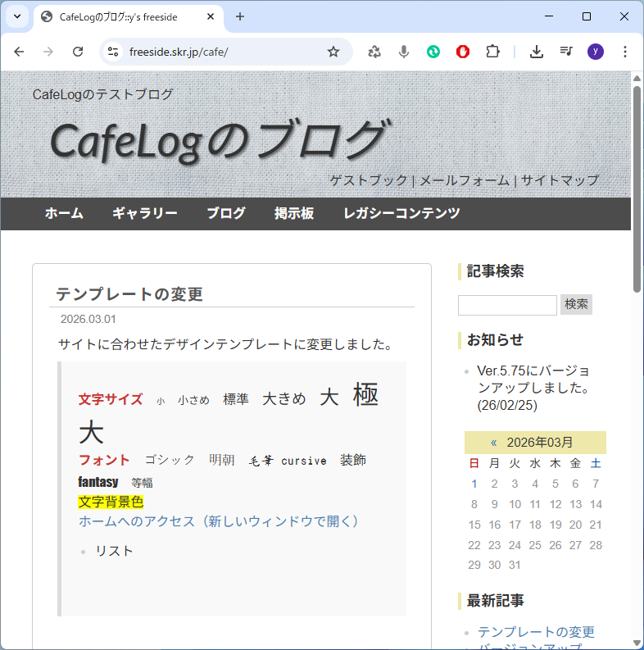View site information icon in address bar

click(114, 52)
